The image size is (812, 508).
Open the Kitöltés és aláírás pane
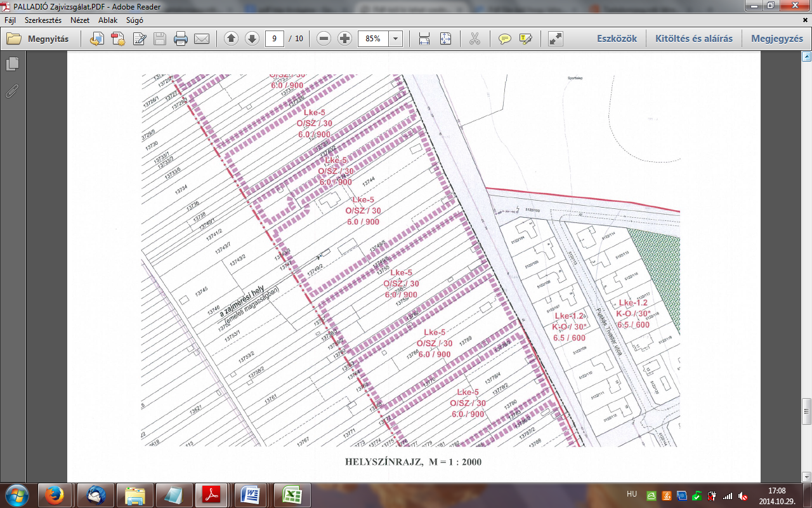click(694, 39)
